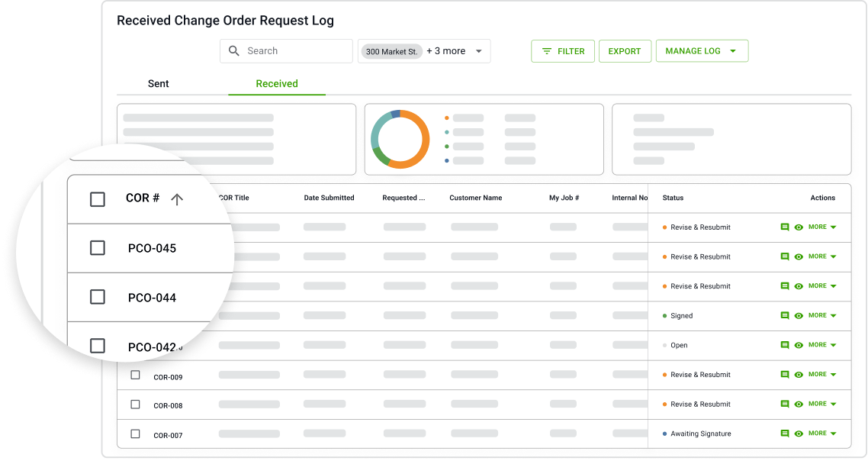Click the search magnifier icon
868x461 pixels.
[233, 51]
